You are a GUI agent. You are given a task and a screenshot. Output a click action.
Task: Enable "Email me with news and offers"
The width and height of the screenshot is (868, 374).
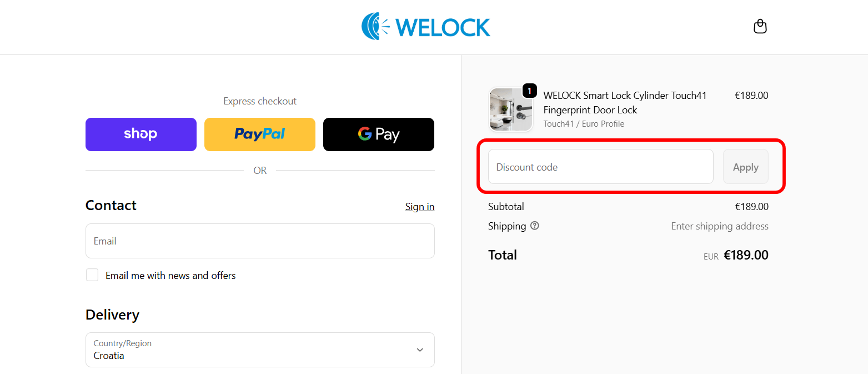(x=92, y=275)
